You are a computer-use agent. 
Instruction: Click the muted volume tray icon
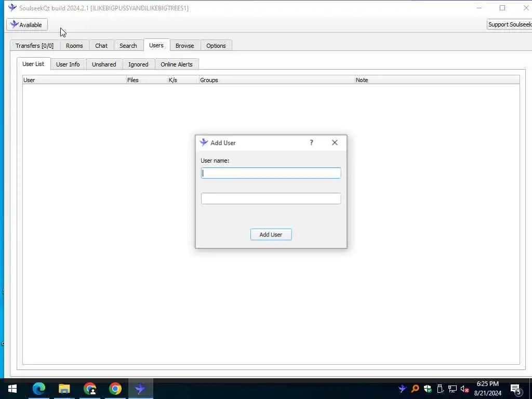465,389
